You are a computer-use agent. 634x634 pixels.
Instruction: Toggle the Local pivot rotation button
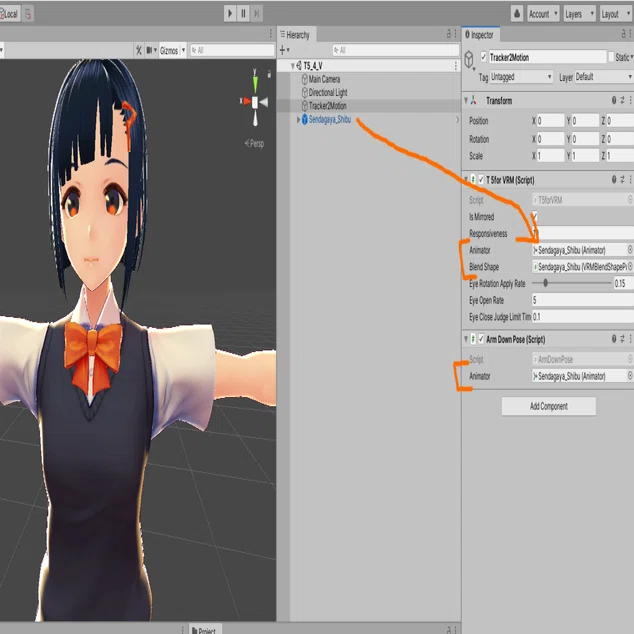10,14
